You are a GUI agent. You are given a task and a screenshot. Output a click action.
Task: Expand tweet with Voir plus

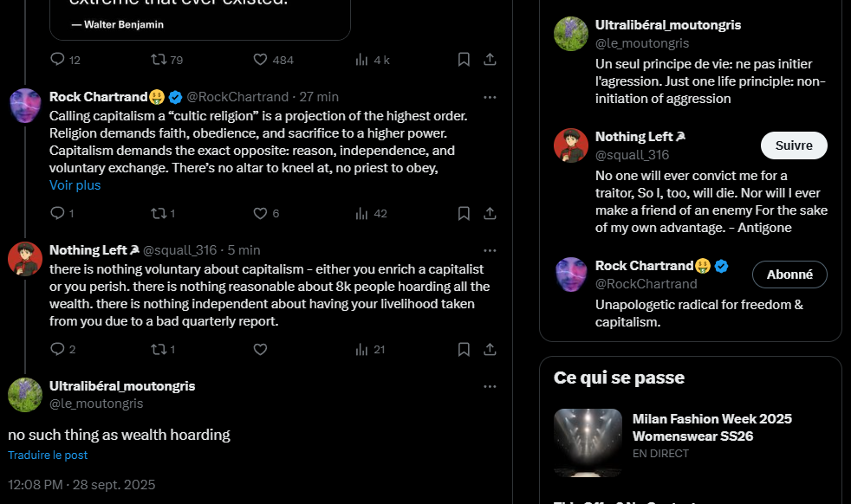[x=75, y=185]
